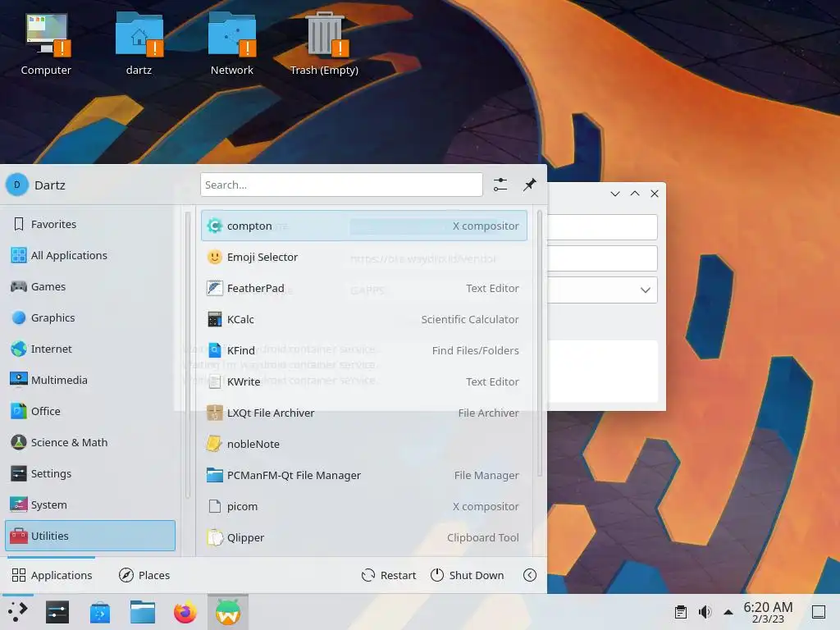Switch to the Places tab
The image size is (840, 630).
click(144, 575)
